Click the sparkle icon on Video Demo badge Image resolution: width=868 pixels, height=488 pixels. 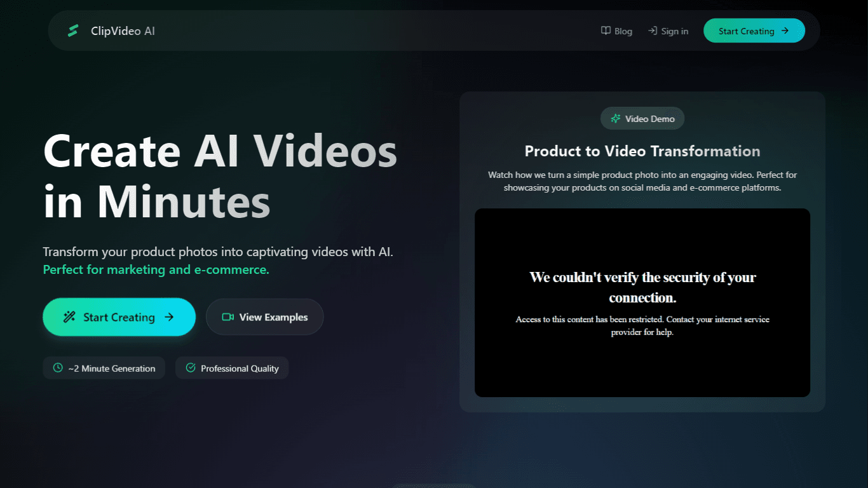coord(615,118)
